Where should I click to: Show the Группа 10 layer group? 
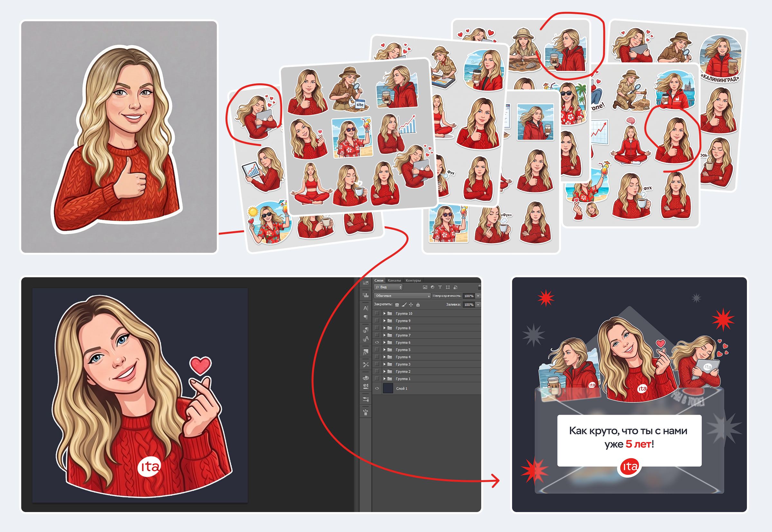tap(377, 313)
